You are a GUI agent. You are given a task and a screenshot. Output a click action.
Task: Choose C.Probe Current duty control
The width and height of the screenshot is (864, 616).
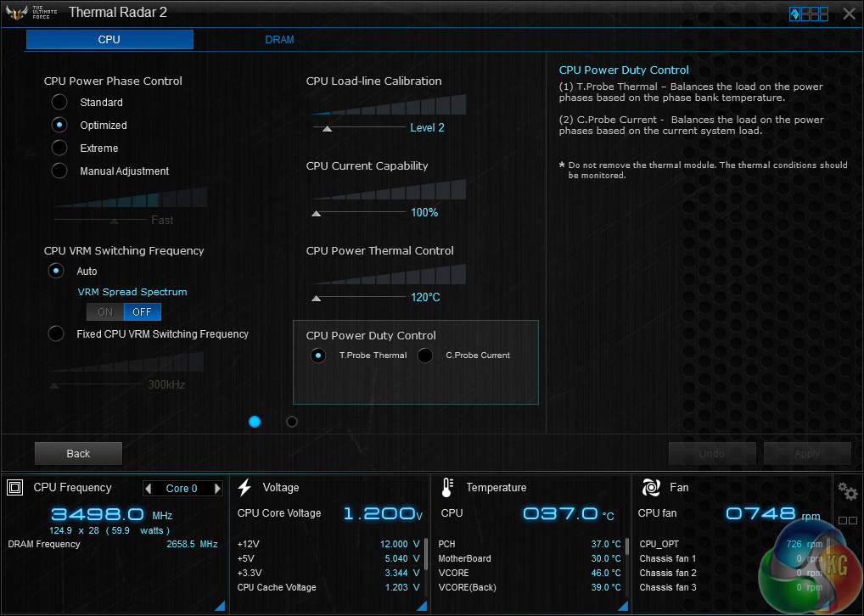(425, 356)
